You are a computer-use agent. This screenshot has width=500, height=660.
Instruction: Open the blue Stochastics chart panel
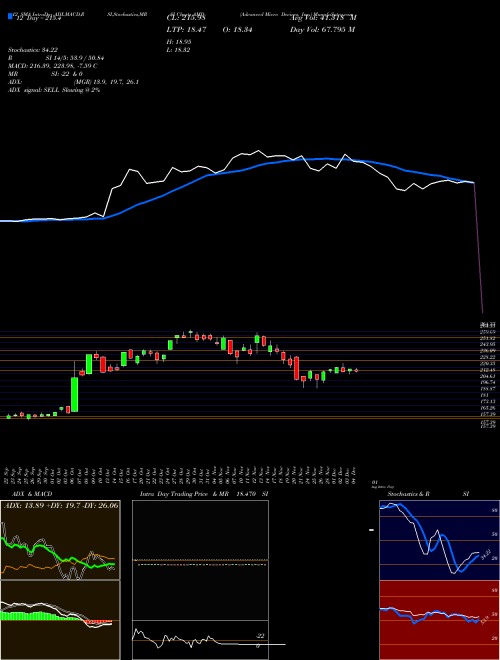click(x=439, y=540)
